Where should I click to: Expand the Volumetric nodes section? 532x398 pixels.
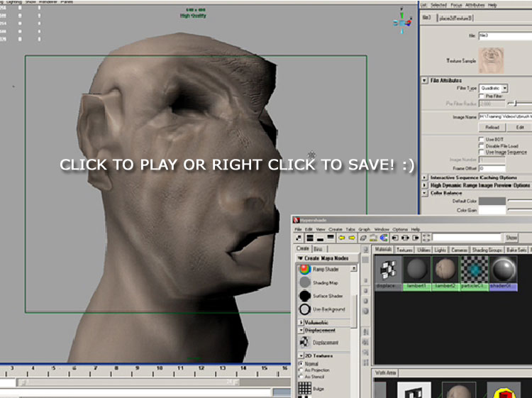(300, 322)
